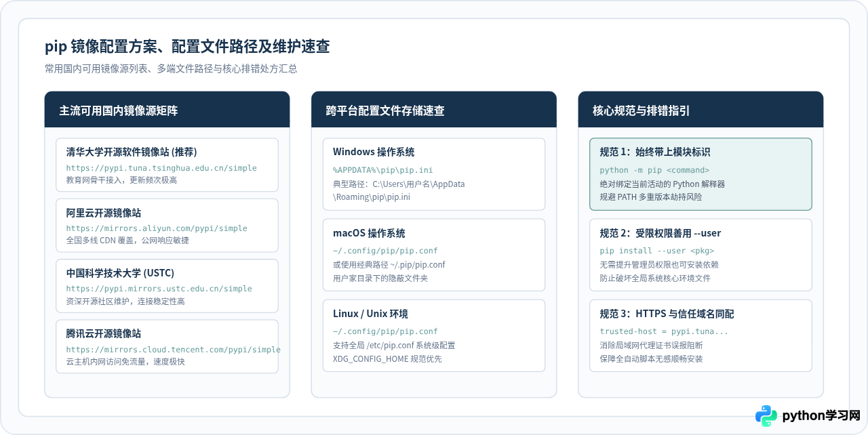868x435 pixels.
Task: Click the text "资深开源社区维护，连接稳定性高"
Action: (125, 301)
